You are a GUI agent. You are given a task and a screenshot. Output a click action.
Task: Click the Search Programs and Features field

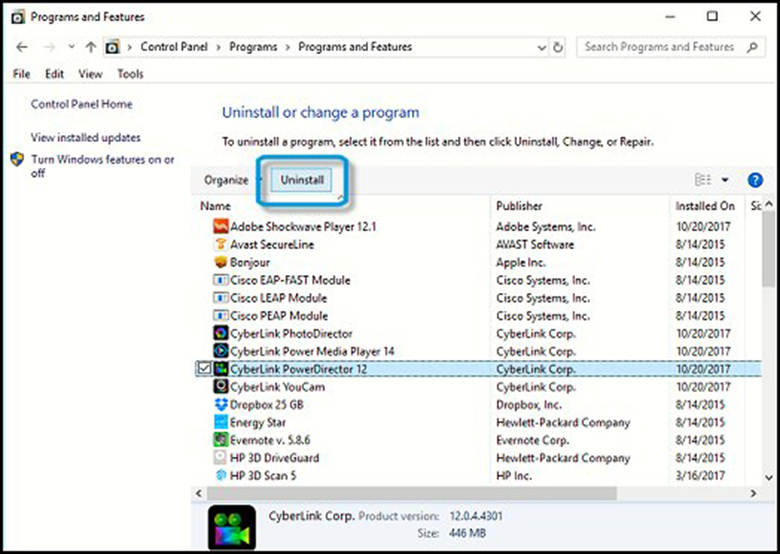(660, 47)
